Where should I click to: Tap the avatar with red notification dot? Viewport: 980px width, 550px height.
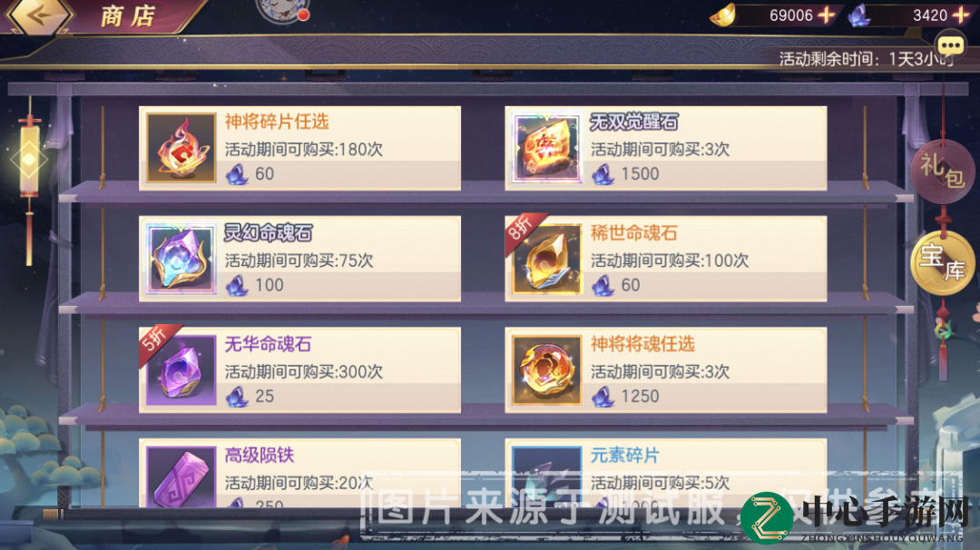click(x=282, y=9)
